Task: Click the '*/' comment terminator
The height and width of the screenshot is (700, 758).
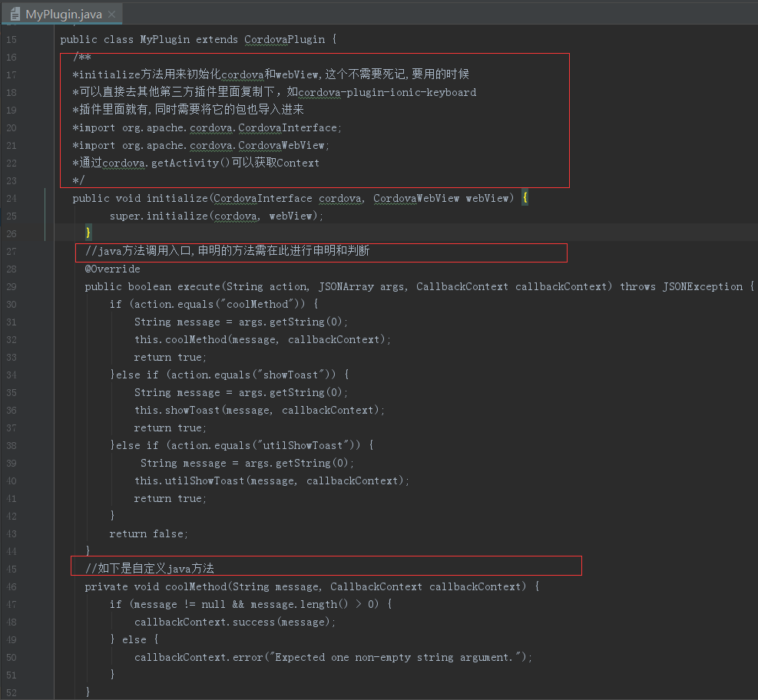Action: (x=78, y=180)
